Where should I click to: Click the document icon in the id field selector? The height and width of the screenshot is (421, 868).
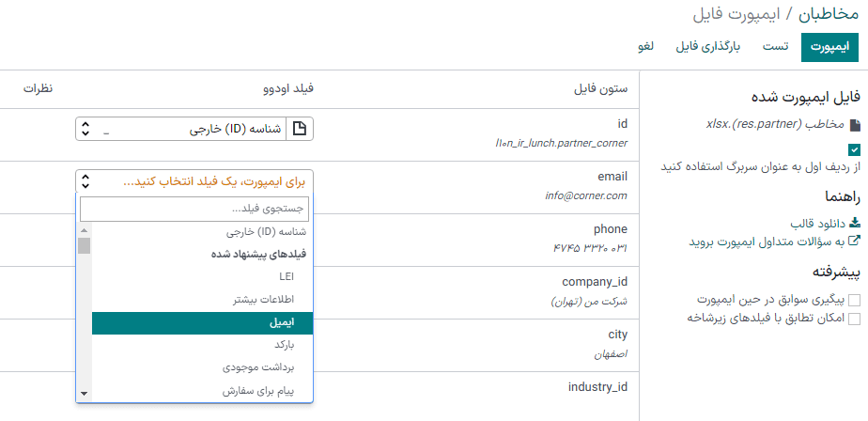coord(300,130)
